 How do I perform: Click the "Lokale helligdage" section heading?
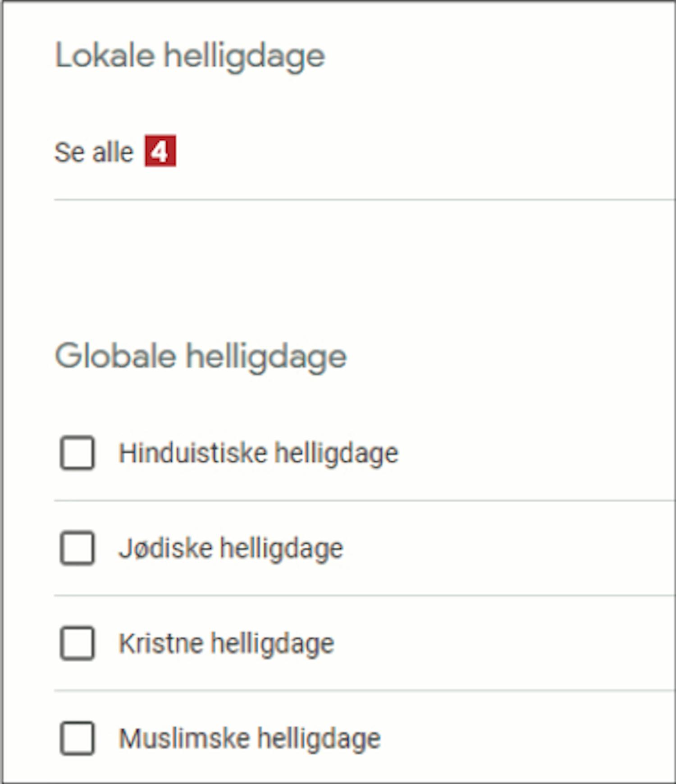pyautogui.click(x=190, y=56)
